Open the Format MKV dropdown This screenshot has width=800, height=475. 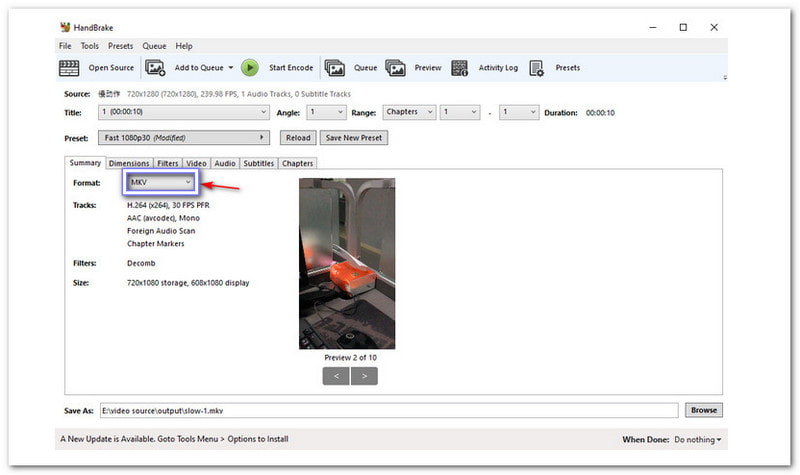[x=161, y=183]
